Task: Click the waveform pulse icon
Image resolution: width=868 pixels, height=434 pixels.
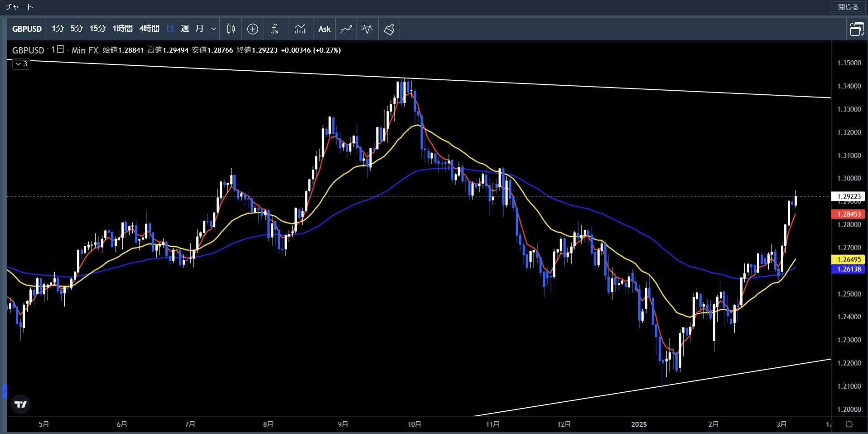Action: point(367,29)
